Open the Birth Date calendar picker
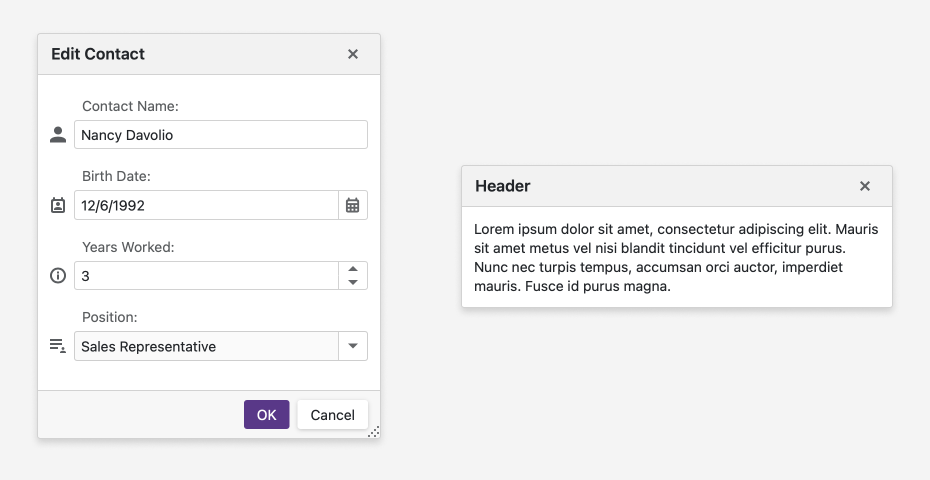930x480 pixels. (353, 205)
